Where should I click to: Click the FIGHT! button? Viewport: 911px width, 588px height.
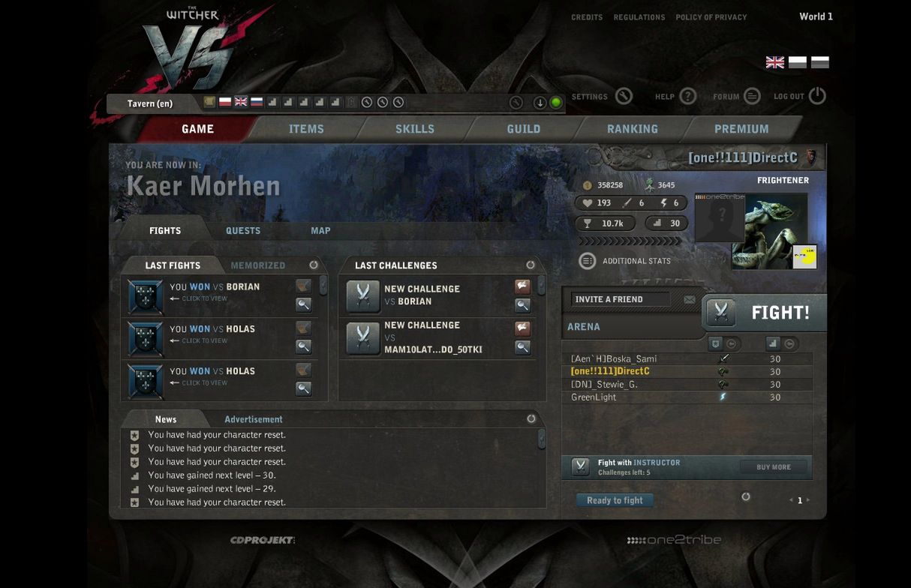[764, 313]
